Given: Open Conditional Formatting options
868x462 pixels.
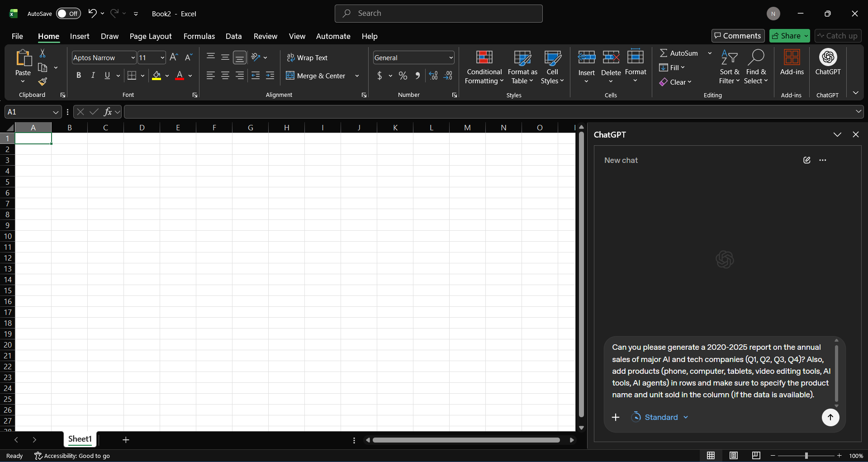Looking at the screenshot, I should click(x=484, y=67).
